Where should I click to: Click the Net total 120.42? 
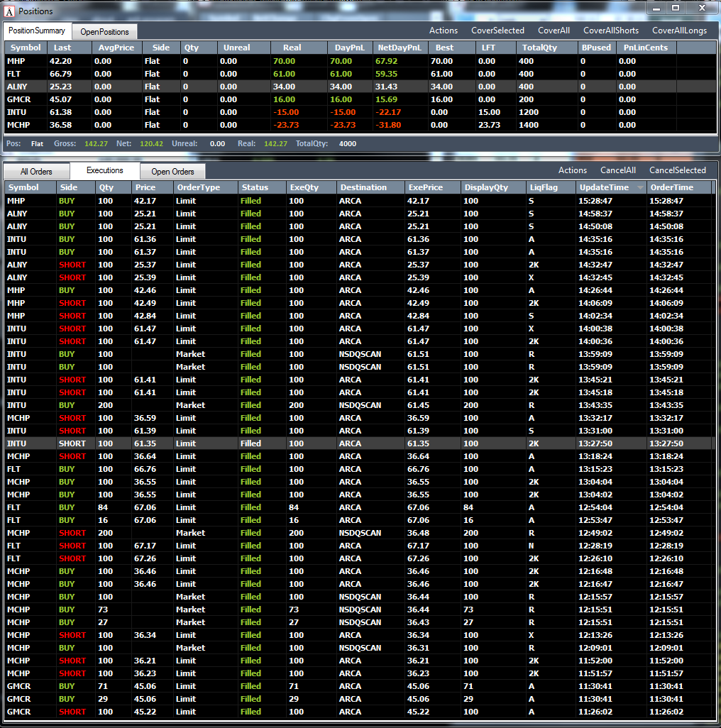151,143
